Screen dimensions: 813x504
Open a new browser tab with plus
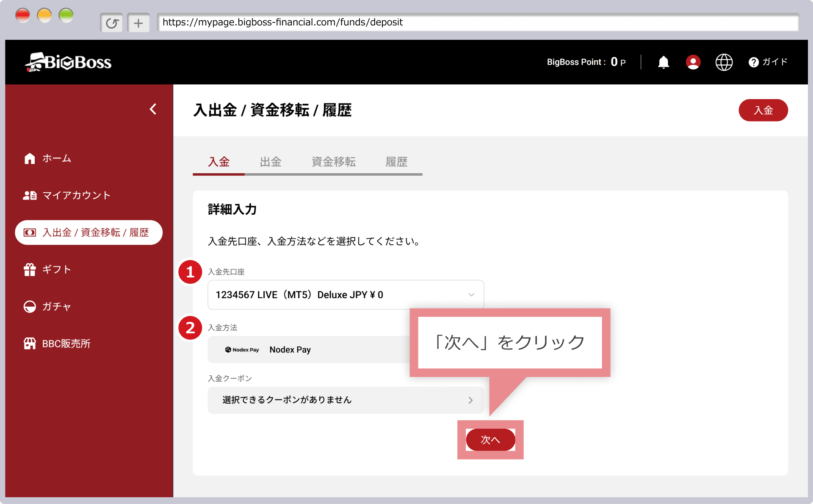click(138, 23)
